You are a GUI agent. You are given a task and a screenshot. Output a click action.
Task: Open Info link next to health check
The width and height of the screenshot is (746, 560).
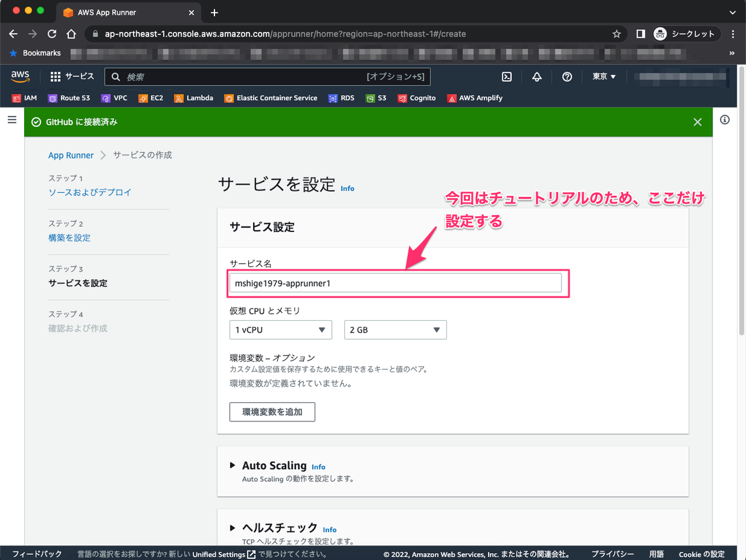click(329, 530)
